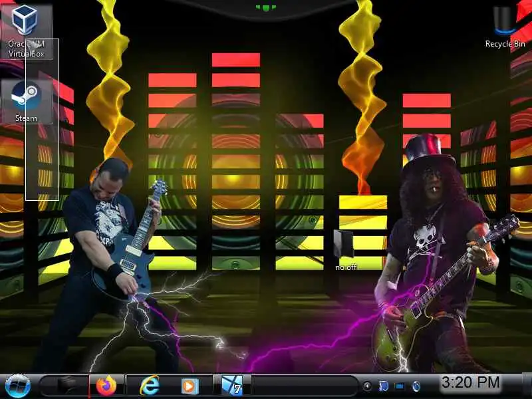Viewport: 532px width, 399px height.
Task: Select the Steam desktop shortcut
Action: [x=27, y=101]
